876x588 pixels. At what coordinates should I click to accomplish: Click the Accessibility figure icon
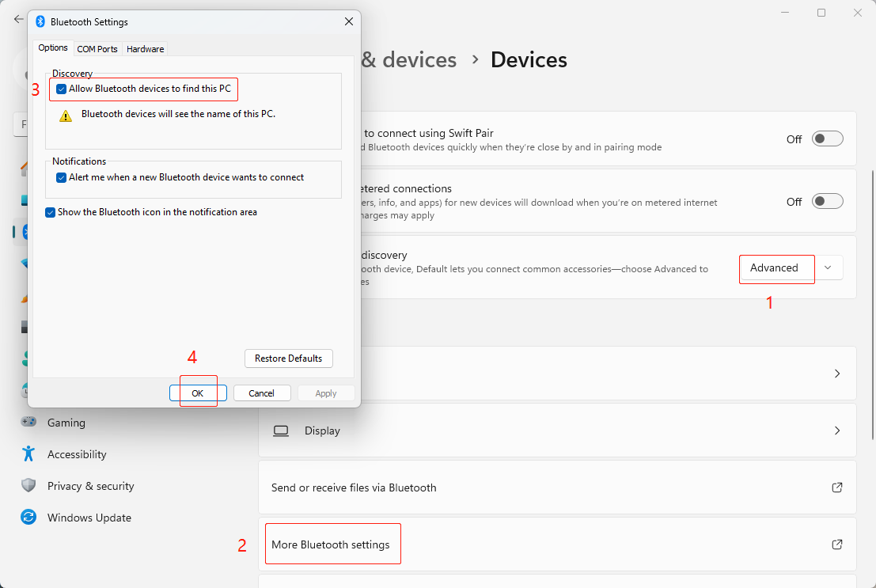[28, 453]
